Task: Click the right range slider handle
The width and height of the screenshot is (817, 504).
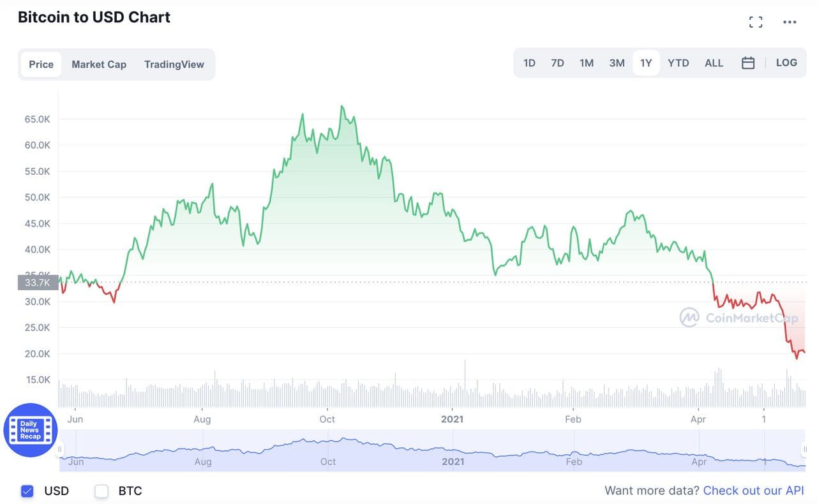Action: [x=804, y=450]
